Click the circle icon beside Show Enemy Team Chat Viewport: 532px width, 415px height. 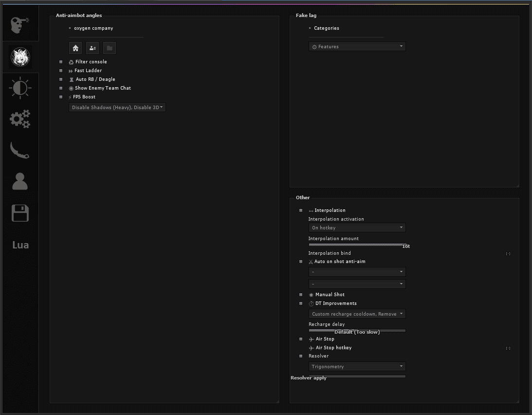click(x=71, y=88)
